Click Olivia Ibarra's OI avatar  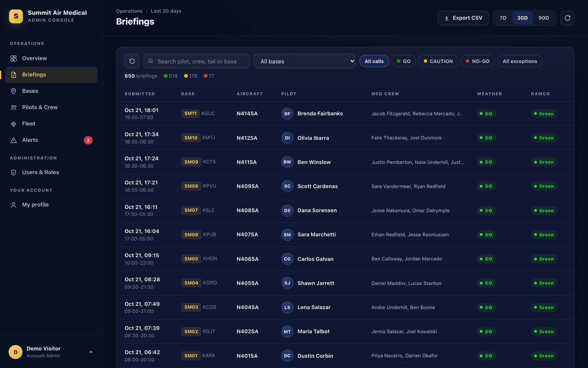click(x=287, y=138)
